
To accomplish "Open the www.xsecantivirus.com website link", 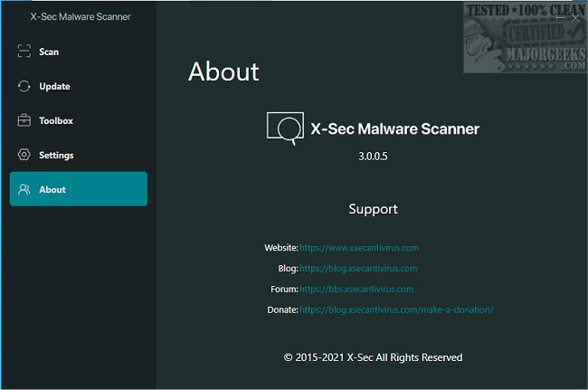I will [x=358, y=247].
